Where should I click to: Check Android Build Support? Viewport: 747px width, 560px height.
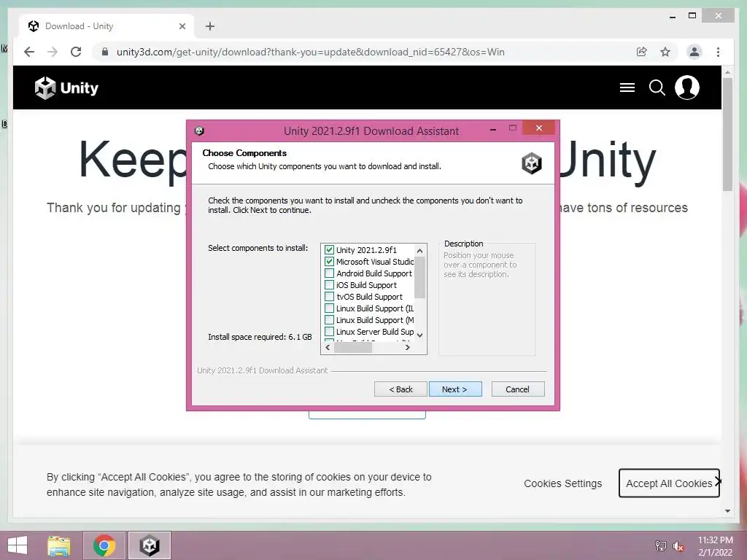pos(329,273)
